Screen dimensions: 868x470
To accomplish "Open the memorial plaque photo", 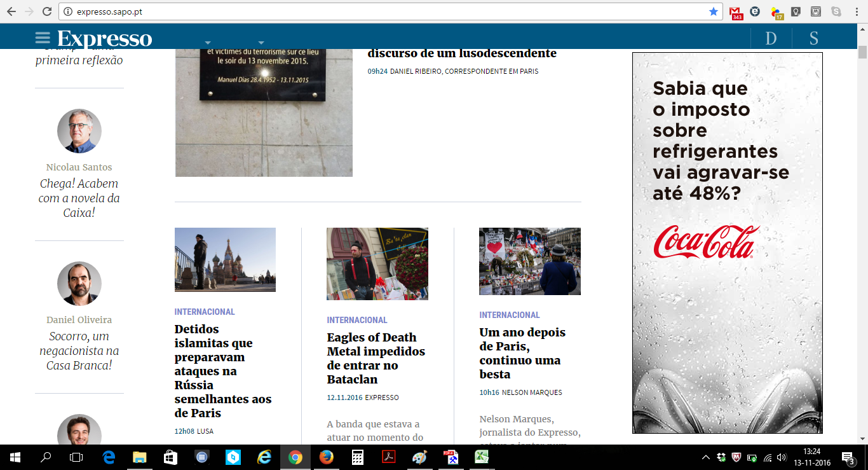I will pos(264,113).
